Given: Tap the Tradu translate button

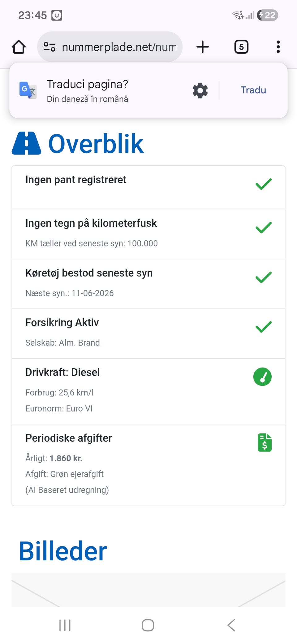Looking at the screenshot, I should coord(253,90).
